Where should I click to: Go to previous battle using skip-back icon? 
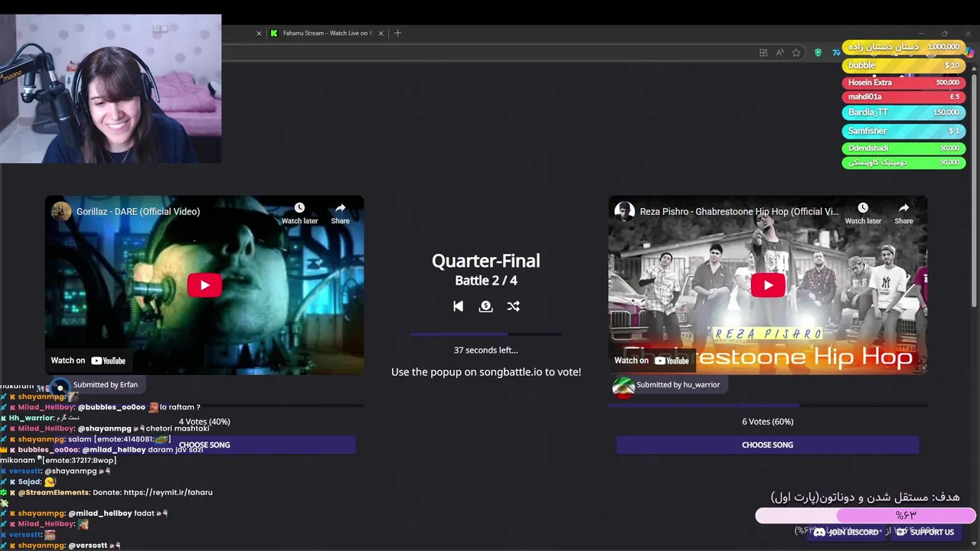tap(458, 306)
